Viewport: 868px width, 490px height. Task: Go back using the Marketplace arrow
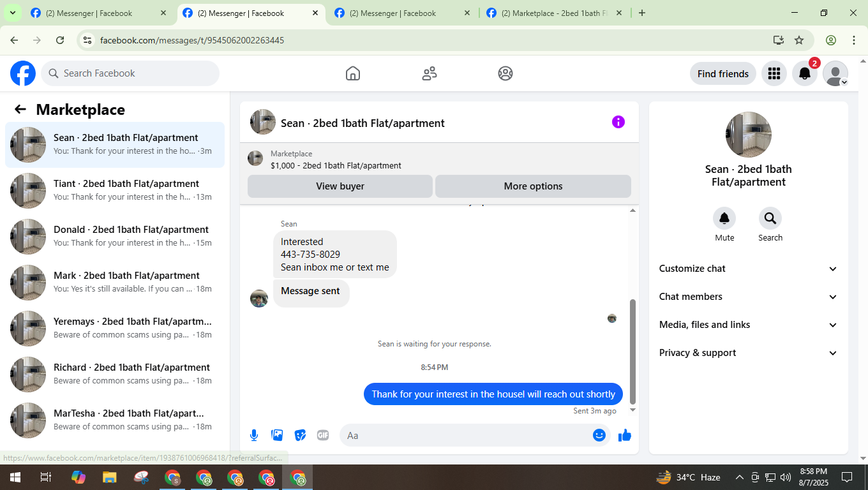[x=20, y=110]
